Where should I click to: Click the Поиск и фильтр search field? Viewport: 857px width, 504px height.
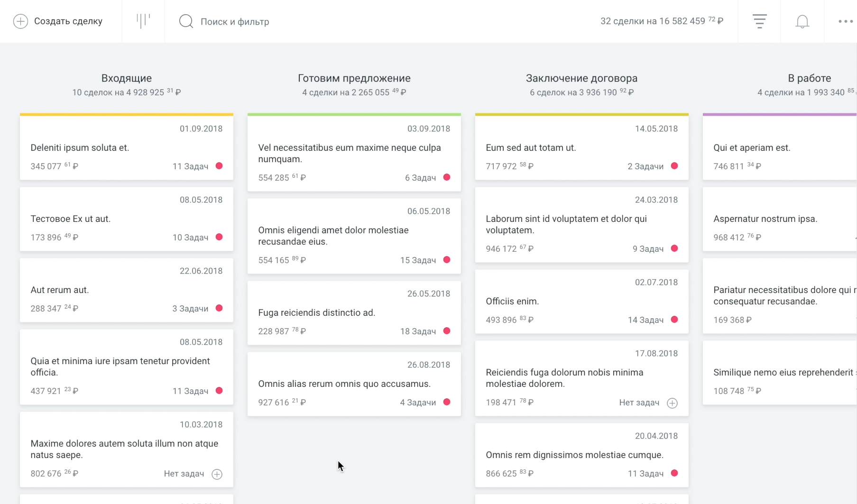235,22
